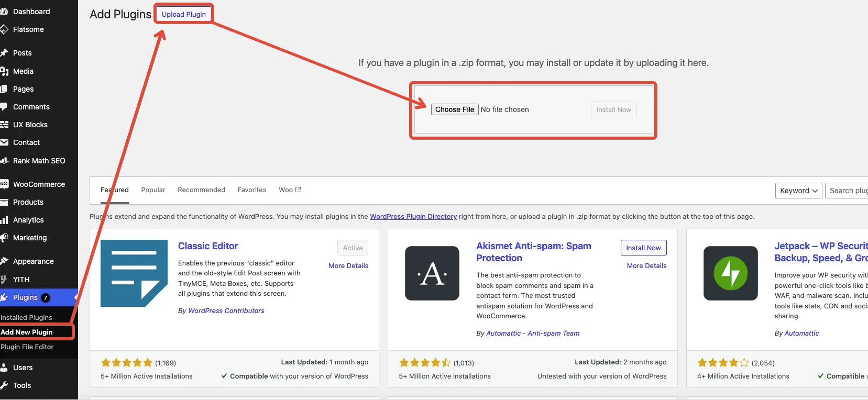Click the 'No file chosen' text
This screenshot has height=400, width=868.
click(x=504, y=109)
